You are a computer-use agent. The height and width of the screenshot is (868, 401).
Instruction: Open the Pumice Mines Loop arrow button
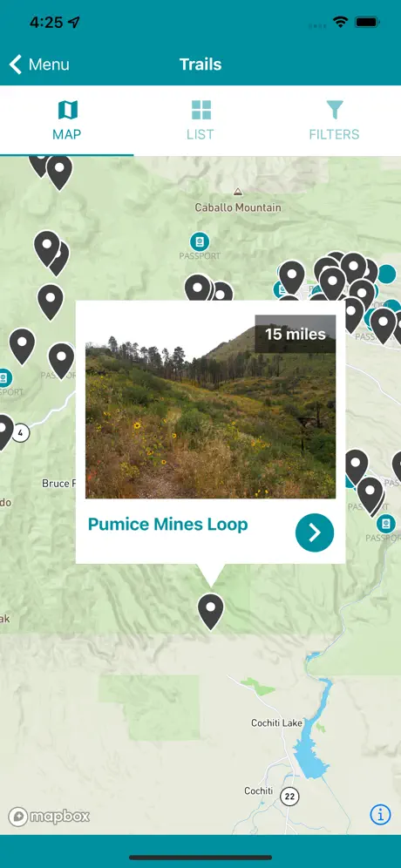315,532
